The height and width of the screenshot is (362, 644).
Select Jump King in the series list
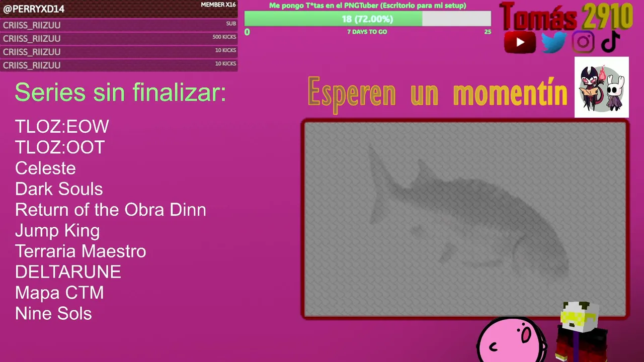click(x=57, y=231)
